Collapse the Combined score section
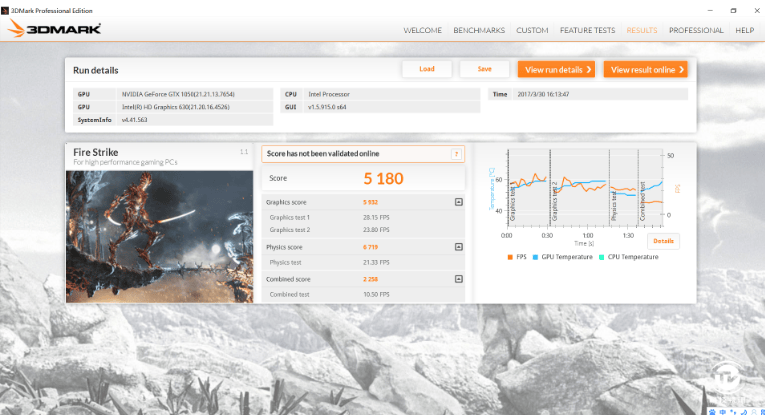This screenshot has height=415, width=765. coord(459,279)
